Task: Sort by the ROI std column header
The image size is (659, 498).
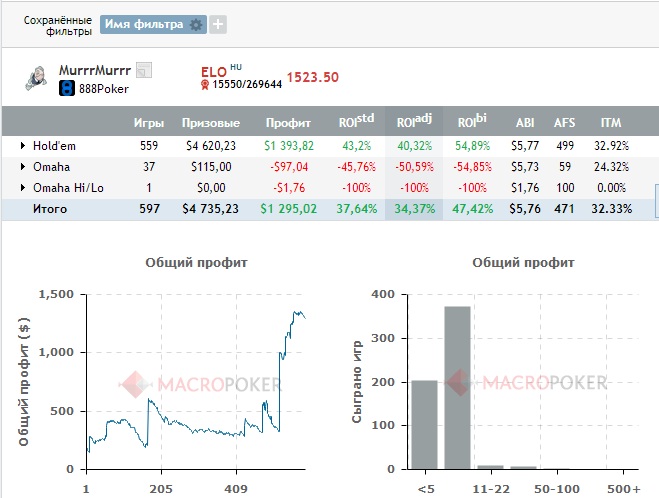Action: coord(356,121)
